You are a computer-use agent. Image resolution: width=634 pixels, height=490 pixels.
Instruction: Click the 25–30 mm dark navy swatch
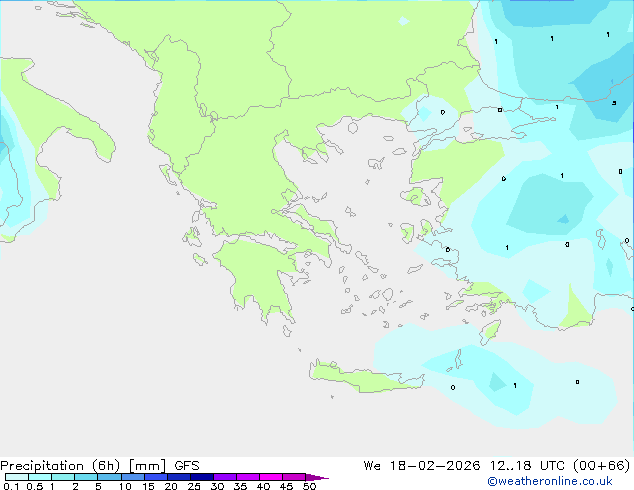(202, 477)
